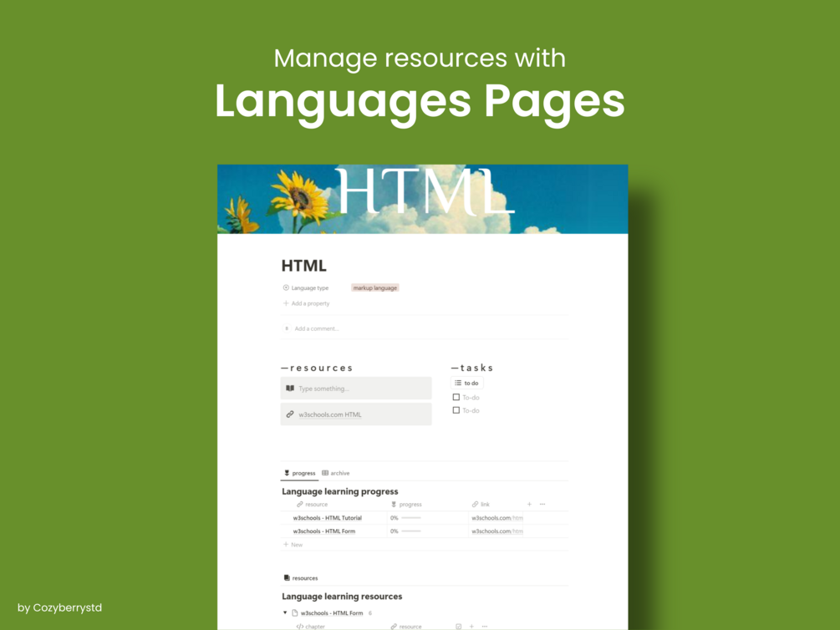
Task: Open the w3schools - HTML Form row in the progress table
Action: pos(324,531)
